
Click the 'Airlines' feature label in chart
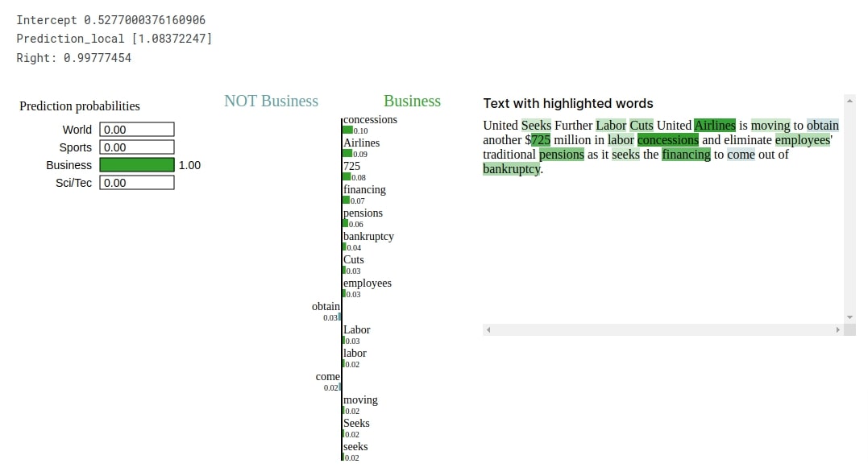click(362, 143)
